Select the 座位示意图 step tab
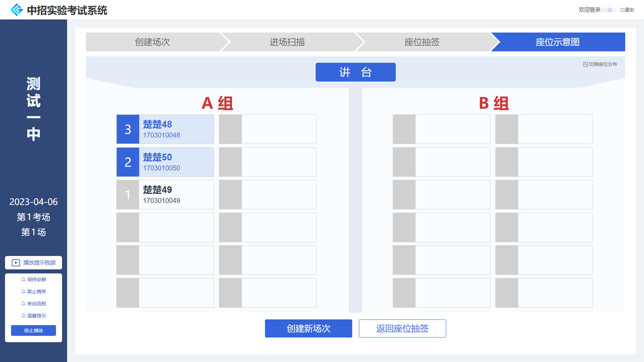The image size is (644, 362). coord(558,42)
